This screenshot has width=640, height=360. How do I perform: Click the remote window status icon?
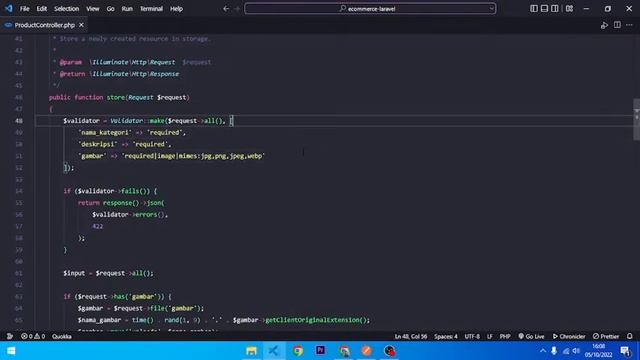[x=9, y=336]
